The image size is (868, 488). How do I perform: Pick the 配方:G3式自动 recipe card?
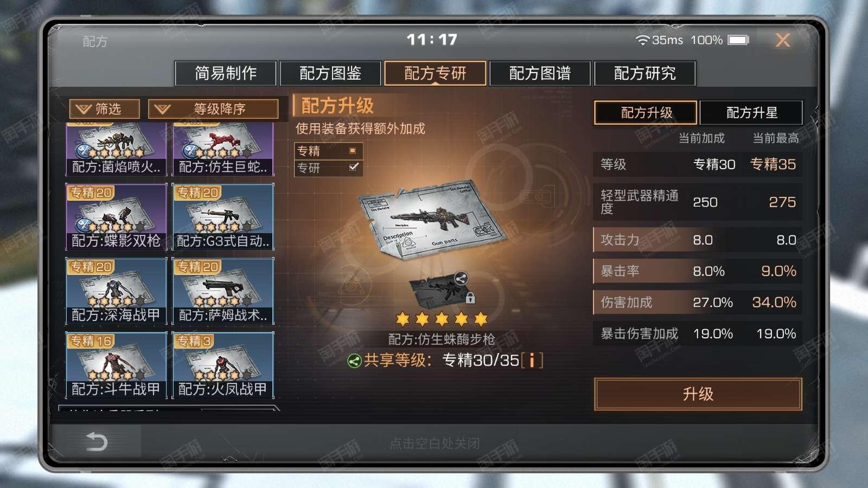click(222, 217)
